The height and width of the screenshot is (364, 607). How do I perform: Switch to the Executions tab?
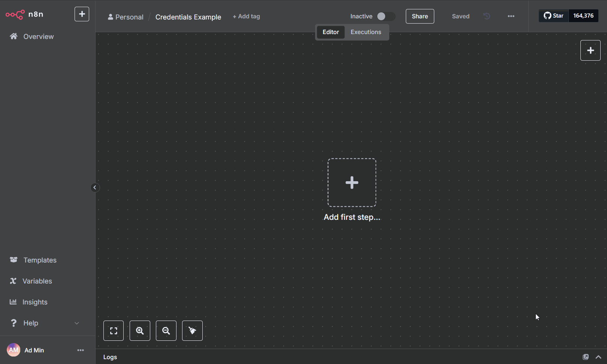(366, 32)
